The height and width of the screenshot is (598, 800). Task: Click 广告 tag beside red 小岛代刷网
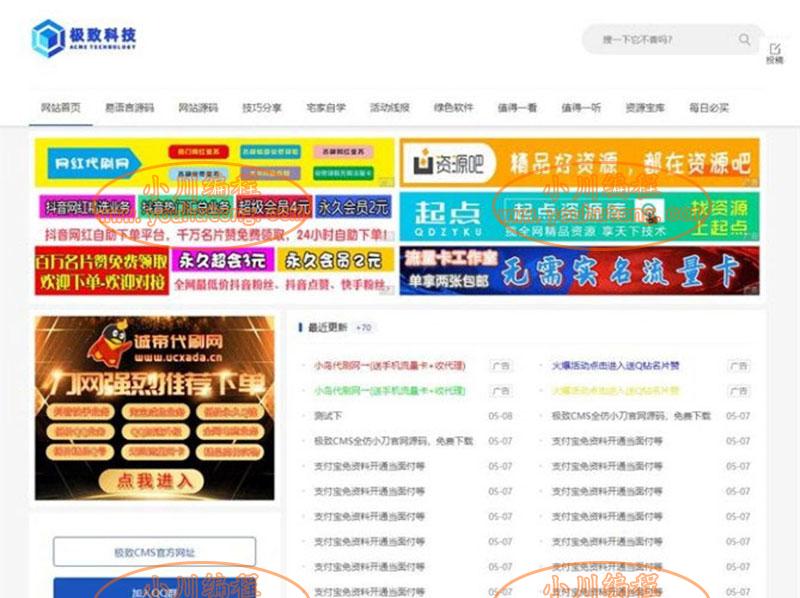point(501,366)
